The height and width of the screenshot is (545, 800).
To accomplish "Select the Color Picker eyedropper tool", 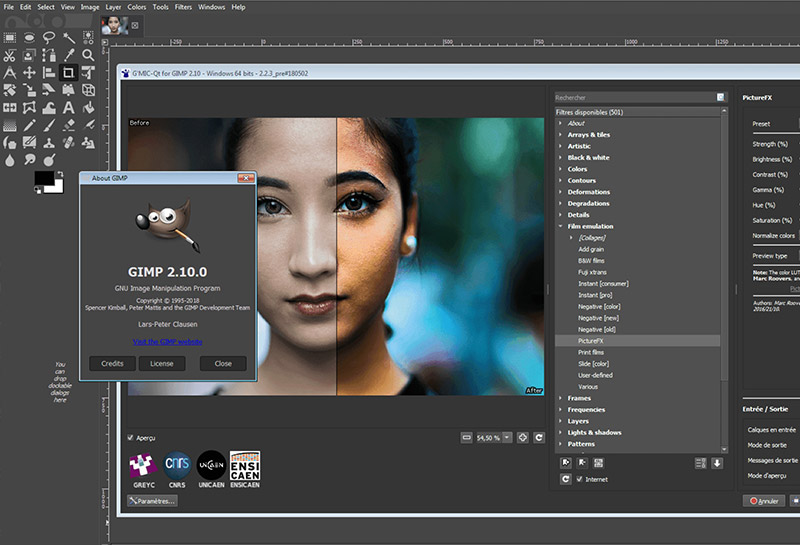I will click(x=68, y=55).
